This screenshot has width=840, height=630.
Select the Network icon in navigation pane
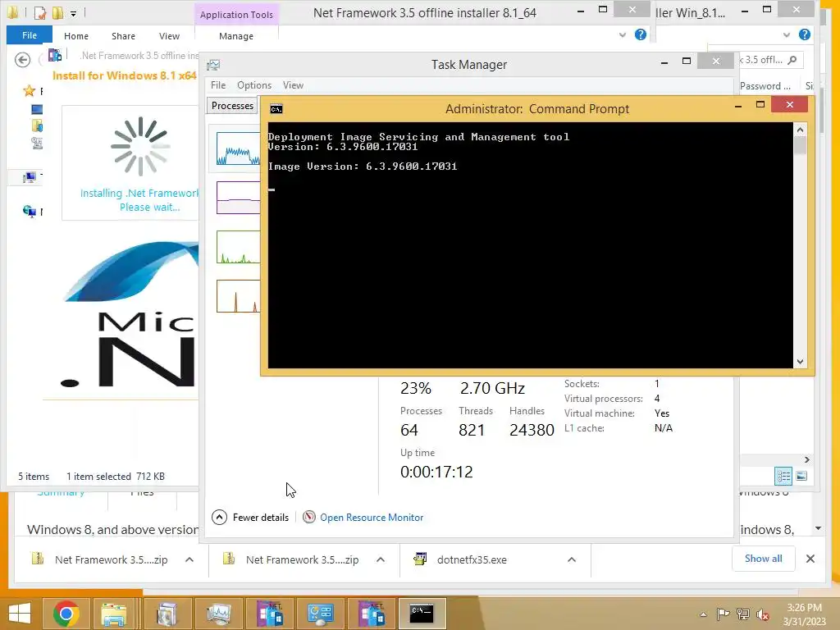point(30,211)
